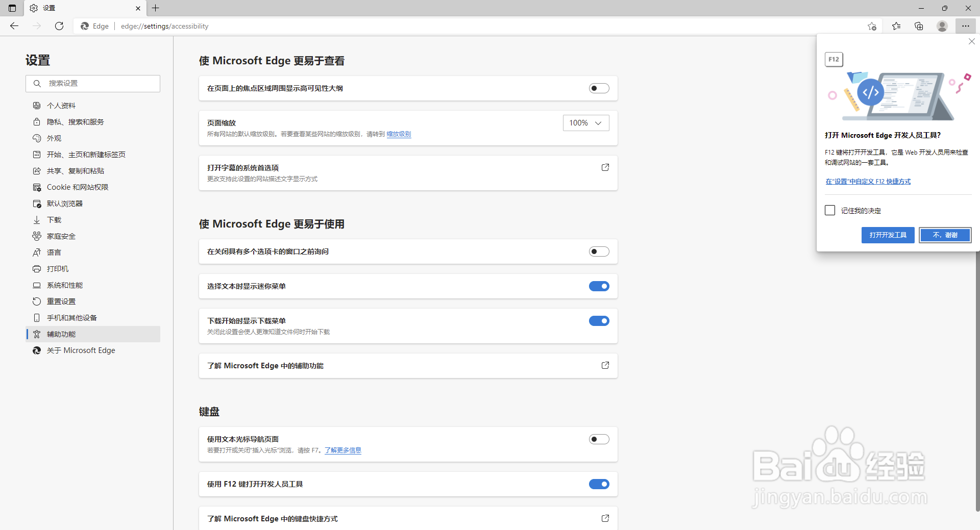This screenshot has width=980, height=530.
Task: Click the user profile avatar
Action: (x=942, y=26)
